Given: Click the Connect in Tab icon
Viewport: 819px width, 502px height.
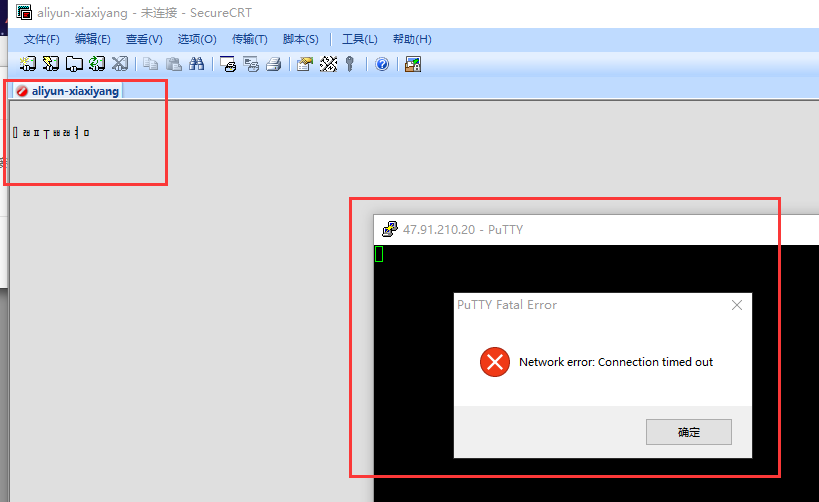Looking at the screenshot, I should tap(74, 64).
